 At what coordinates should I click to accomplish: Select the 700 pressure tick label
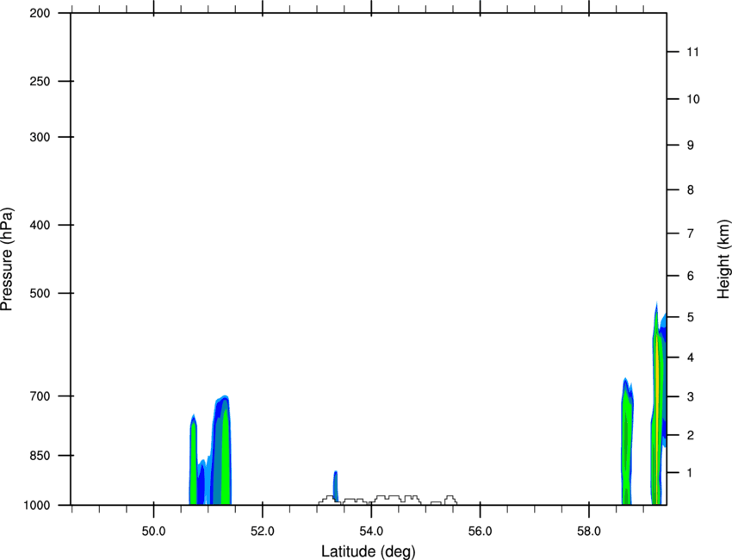(40, 396)
